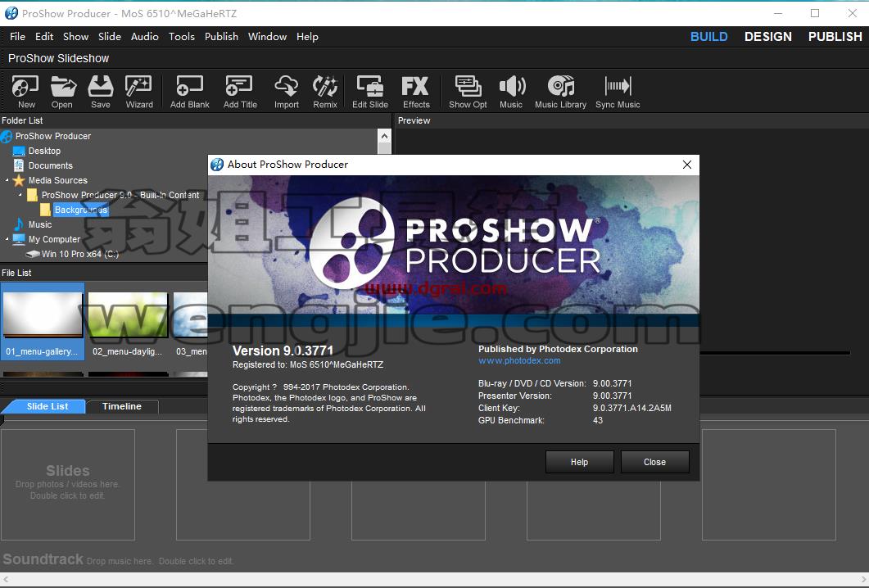Switch to PUBLISH workspace
This screenshot has width=869, height=588.
coord(835,37)
